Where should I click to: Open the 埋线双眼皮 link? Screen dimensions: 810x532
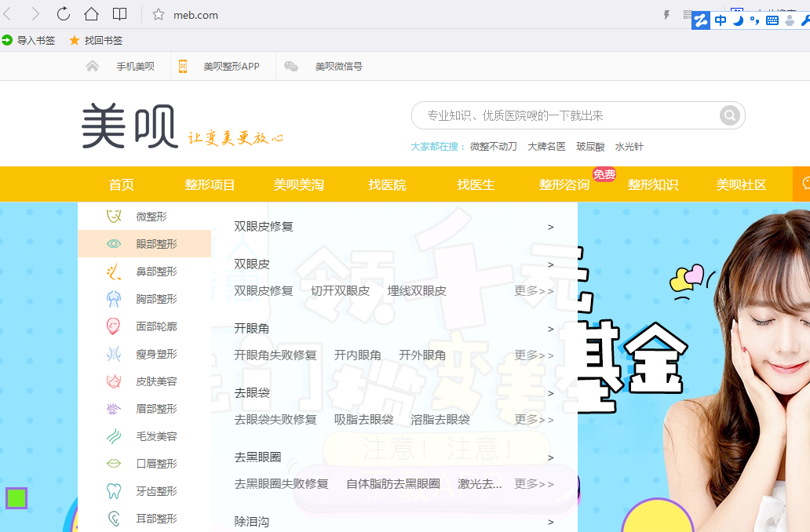[x=417, y=291]
